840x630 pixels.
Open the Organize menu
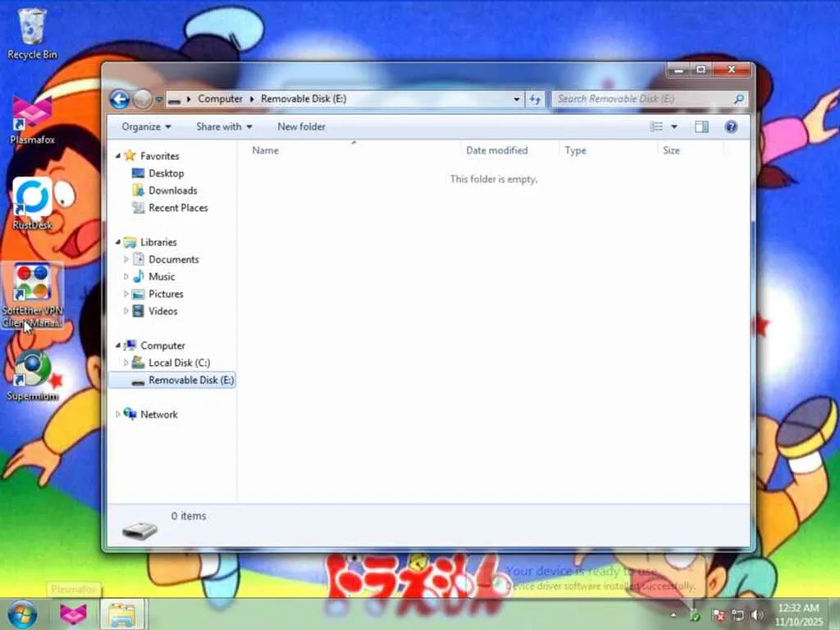coord(146,127)
